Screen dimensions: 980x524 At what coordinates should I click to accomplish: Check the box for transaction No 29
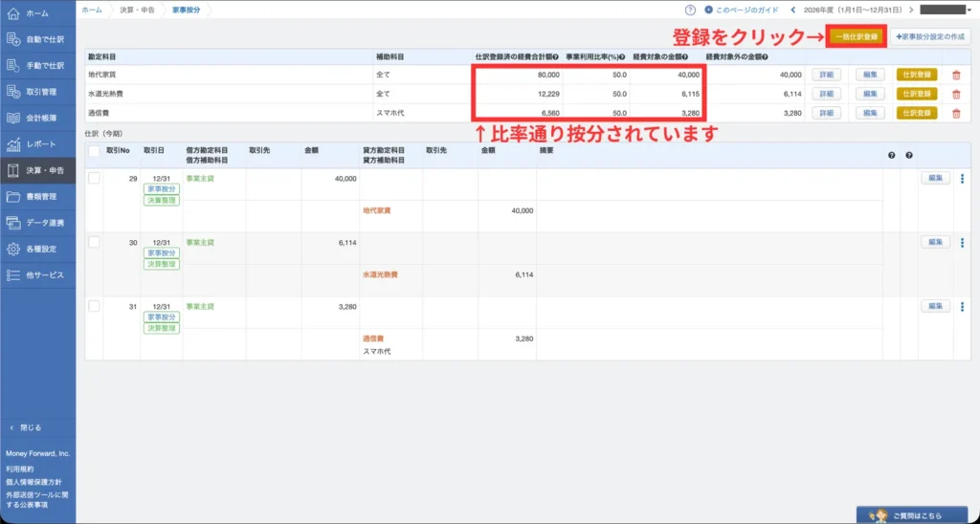94,178
